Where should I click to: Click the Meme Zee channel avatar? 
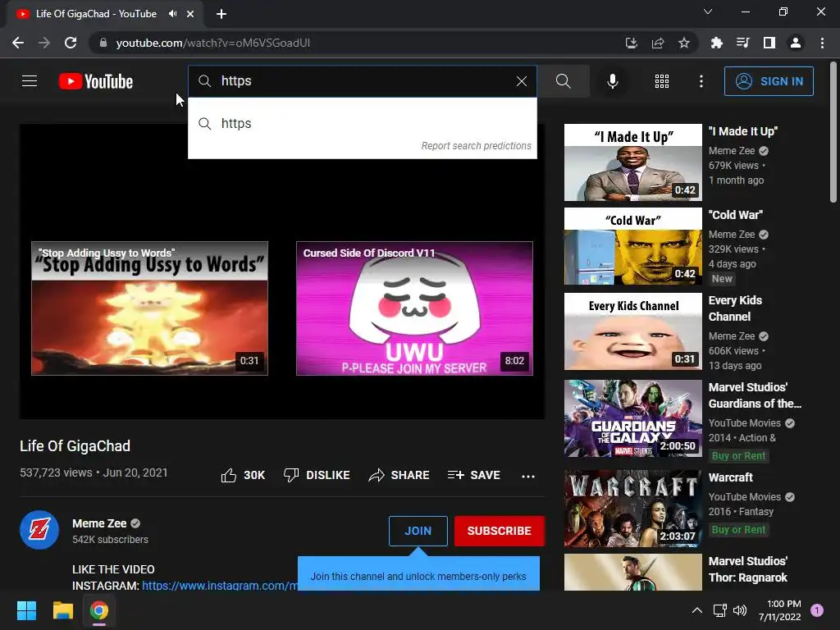click(39, 531)
